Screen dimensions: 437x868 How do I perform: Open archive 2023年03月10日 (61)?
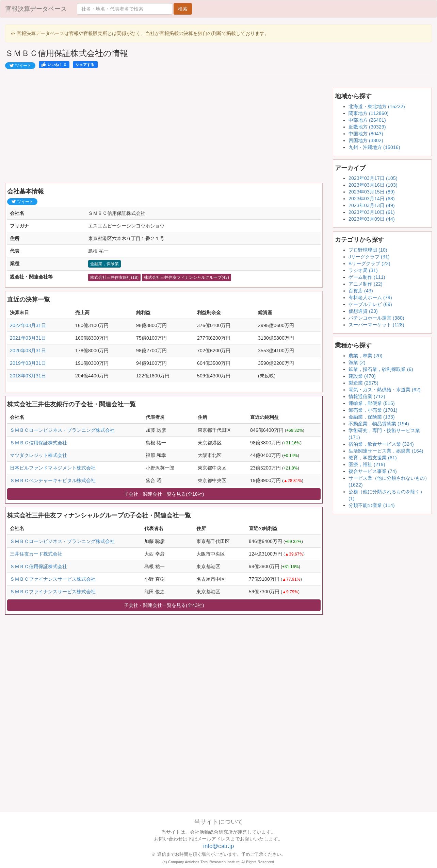pos(371,212)
